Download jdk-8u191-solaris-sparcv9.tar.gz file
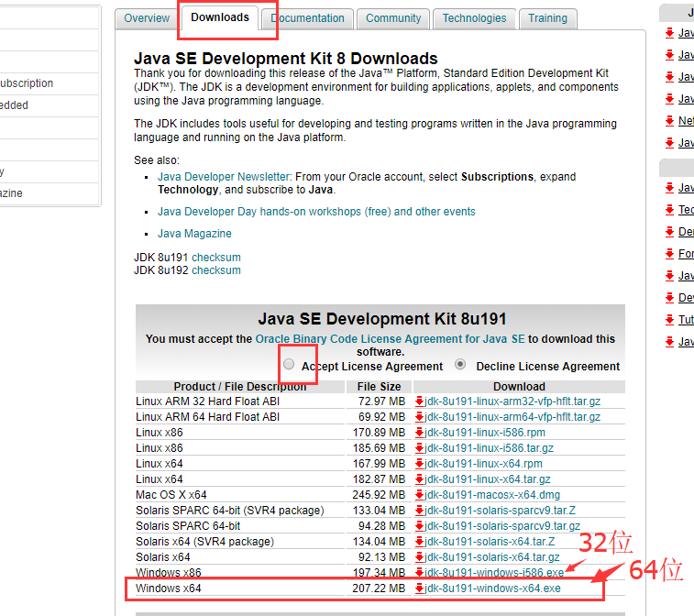 (502, 526)
